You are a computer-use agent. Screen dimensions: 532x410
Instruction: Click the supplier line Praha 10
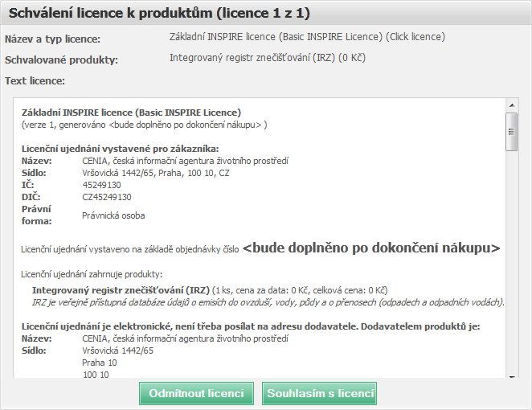[x=100, y=363]
